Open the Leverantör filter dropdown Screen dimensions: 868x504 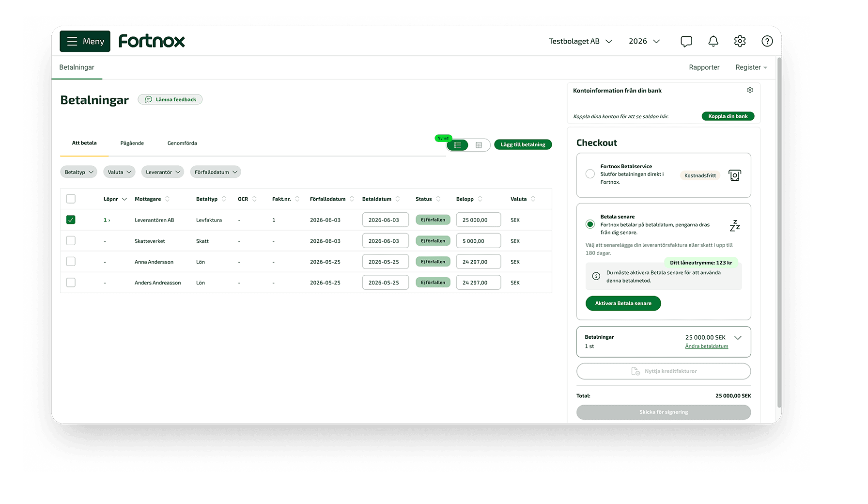tap(163, 172)
